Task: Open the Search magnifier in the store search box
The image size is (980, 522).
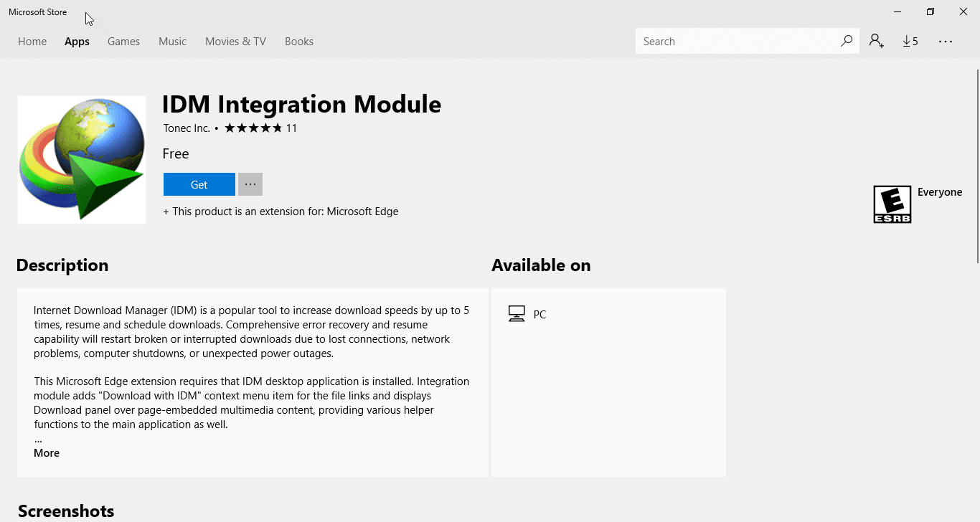Action: tap(847, 41)
